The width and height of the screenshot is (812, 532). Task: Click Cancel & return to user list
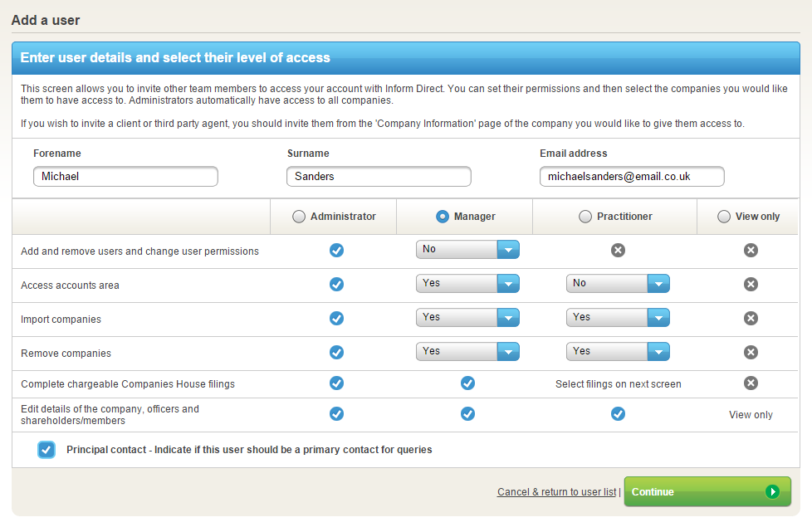(x=556, y=492)
